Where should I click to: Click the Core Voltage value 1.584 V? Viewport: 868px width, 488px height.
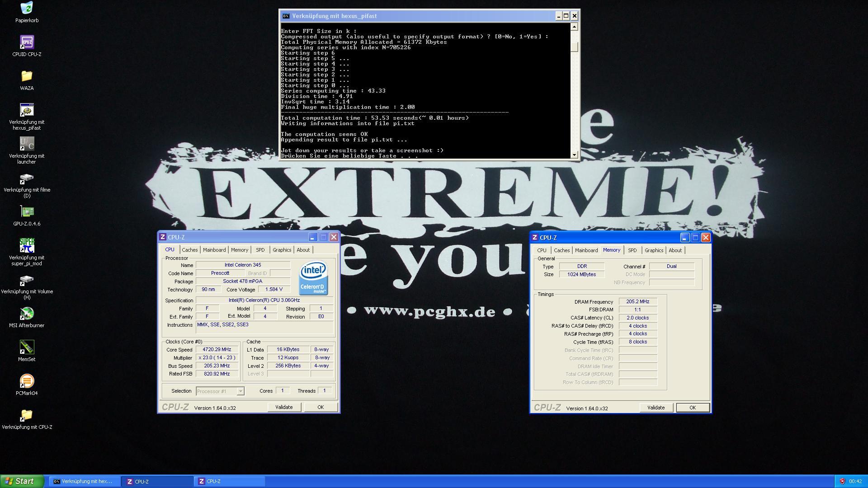tap(274, 289)
